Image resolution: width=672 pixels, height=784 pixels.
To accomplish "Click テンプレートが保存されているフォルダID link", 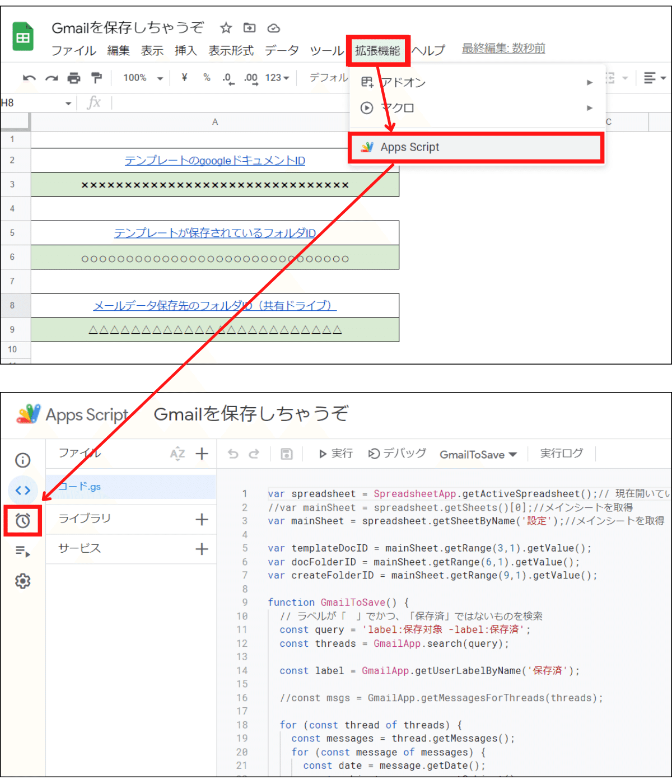I will tap(215, 233).
